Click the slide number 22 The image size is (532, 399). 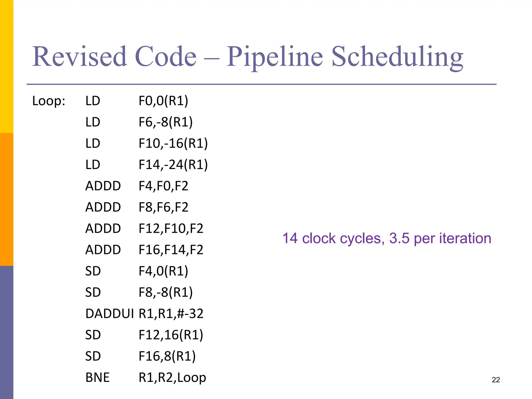point(496,380)
